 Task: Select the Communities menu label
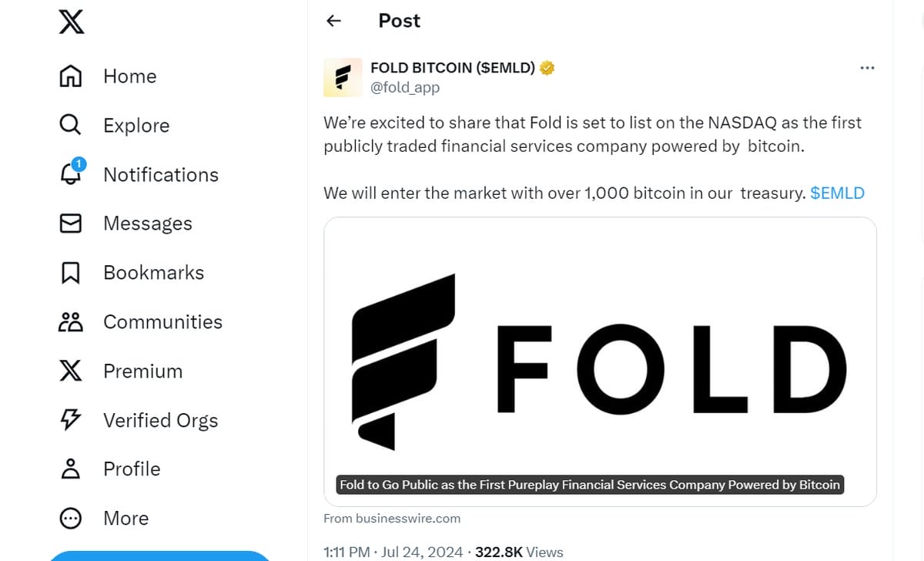pos(162,322)
